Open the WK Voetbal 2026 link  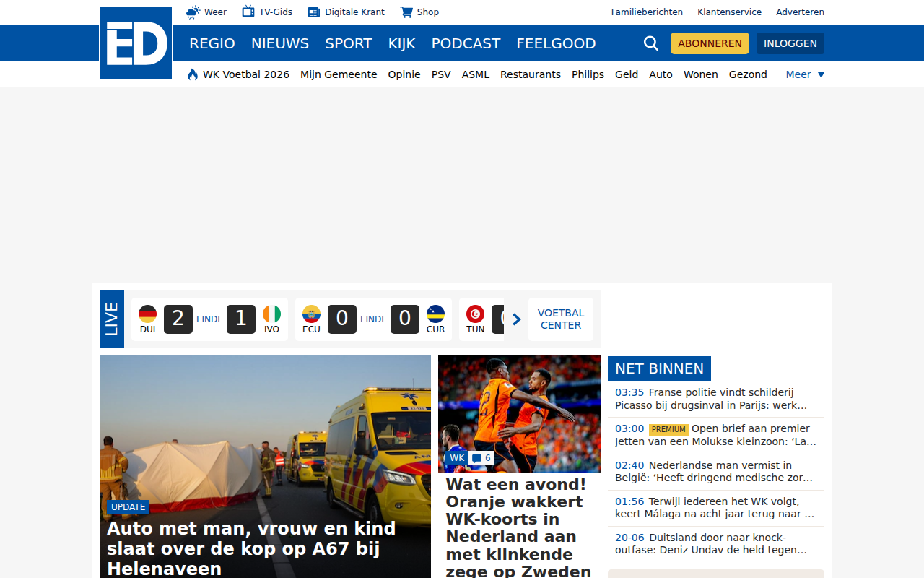pyautogui.click(x=246, y=74)
